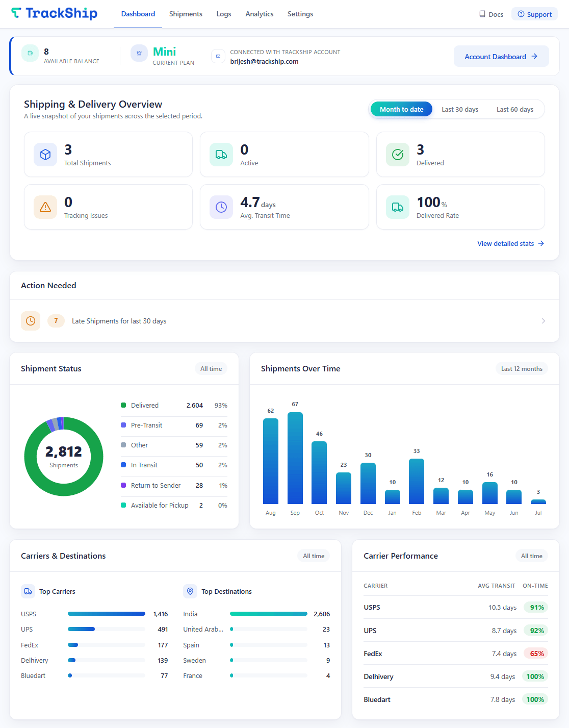The image size is (569, 728).
Task: Follow View detailed stats link
Action: 511,243
